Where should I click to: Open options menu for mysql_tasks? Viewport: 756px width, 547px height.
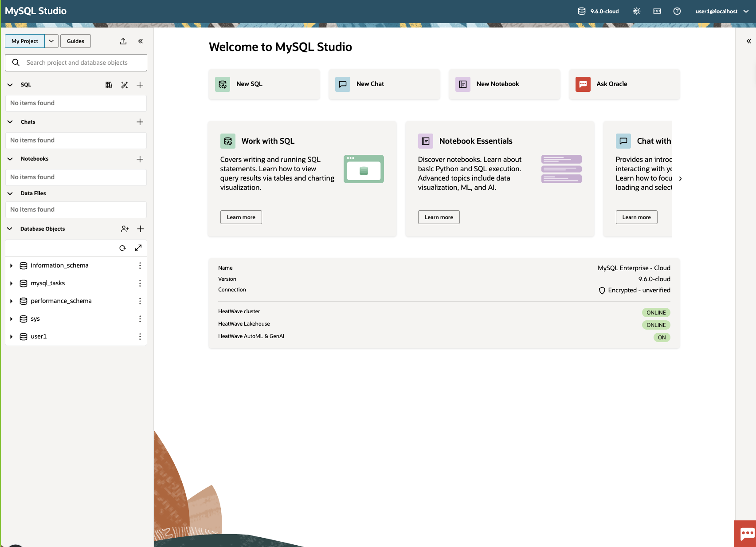[x=140, y=283]
